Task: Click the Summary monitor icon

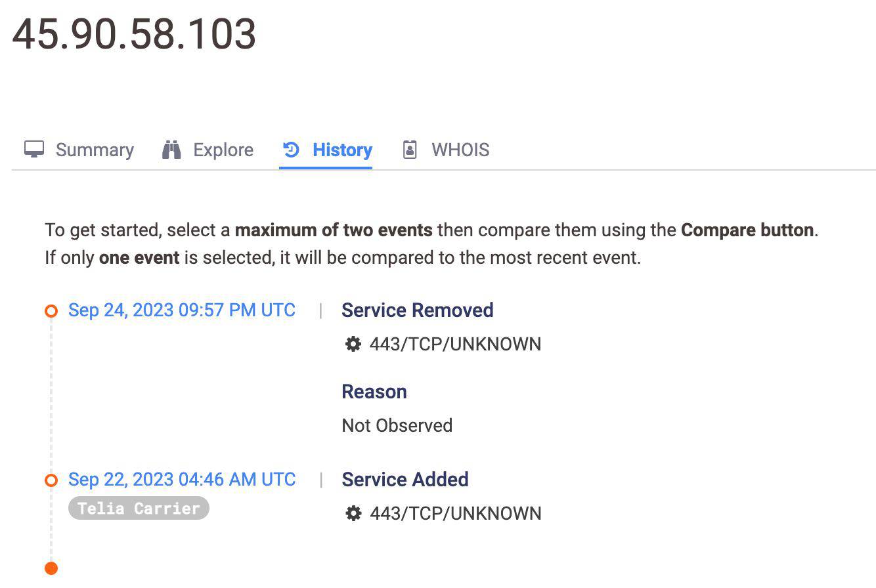Action: coord(34,150)
